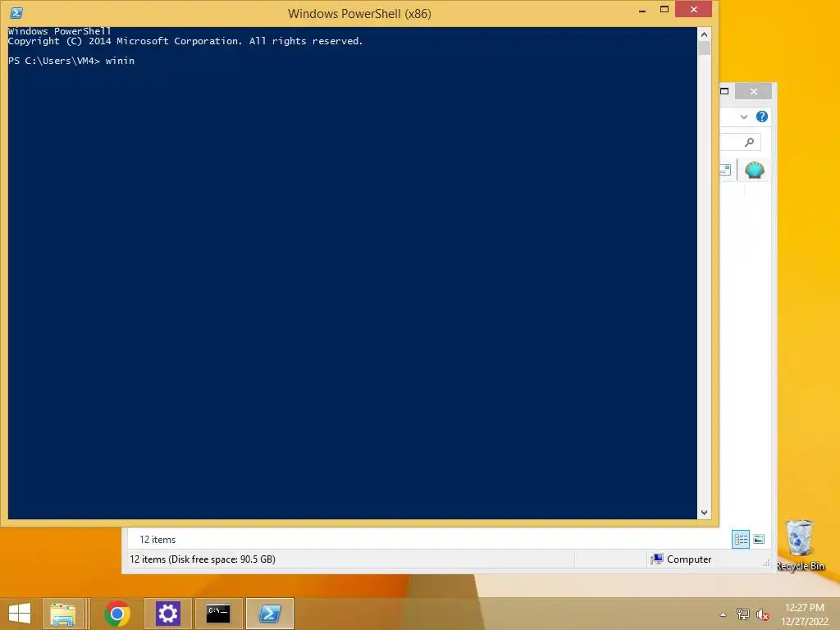Click the muted volume tray icon
Screen dimensions: 840x630
point(762,614)
